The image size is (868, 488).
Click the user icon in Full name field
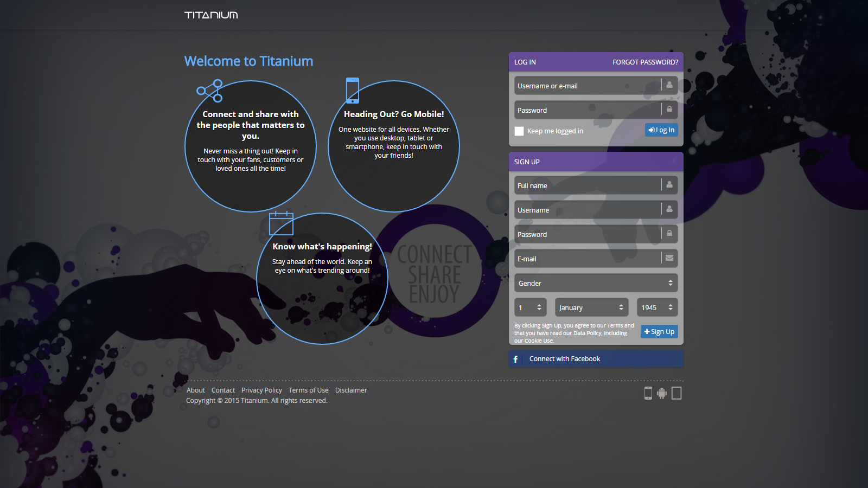(x=669, y=185)
